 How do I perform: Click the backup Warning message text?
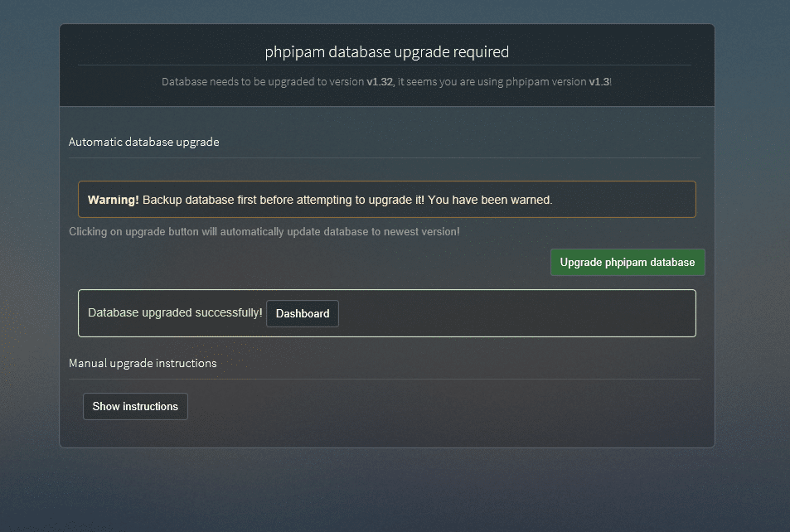point(320,200)
